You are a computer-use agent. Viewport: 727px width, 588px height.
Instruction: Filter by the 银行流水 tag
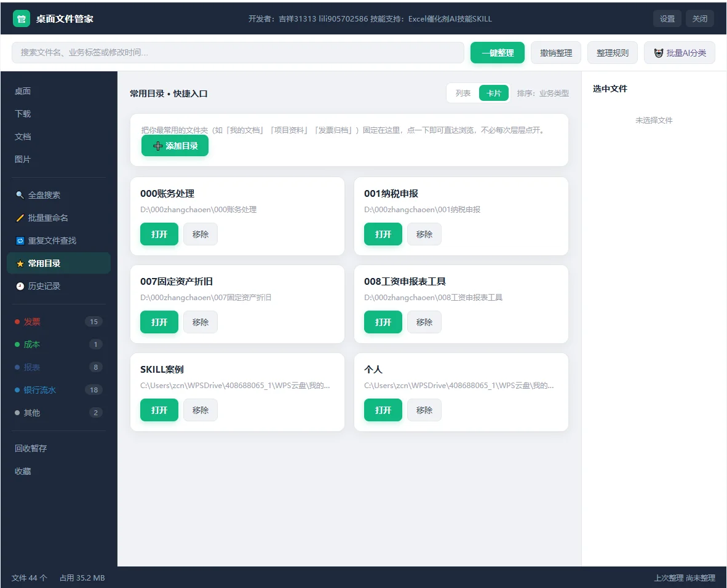point(59,389)
